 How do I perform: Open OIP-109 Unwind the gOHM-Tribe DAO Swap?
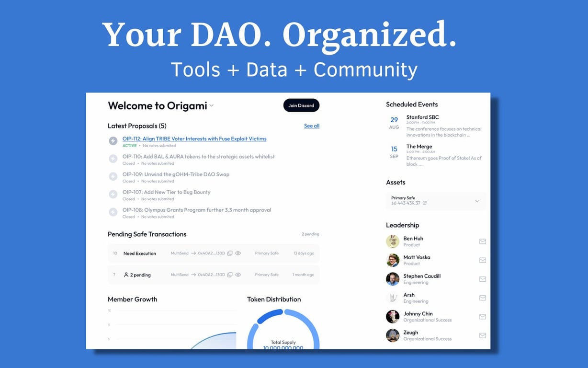tap(176, 174)
